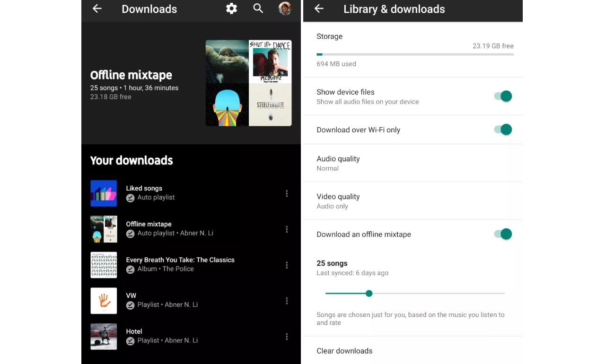Toggle Download an offline mixtape switch
This screenshot has height=364, width=606.
pyautogui.click(x=503, y=234)
